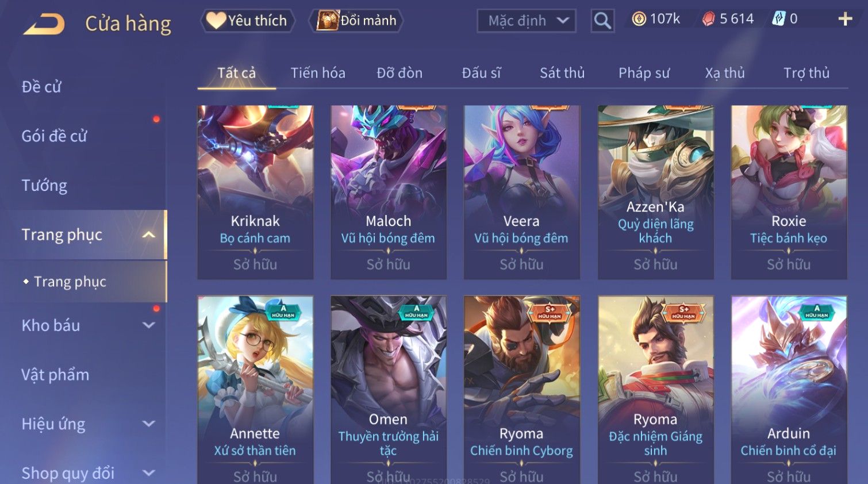Select Kriknak Bọ cánh cam skin card

[255, 193]
